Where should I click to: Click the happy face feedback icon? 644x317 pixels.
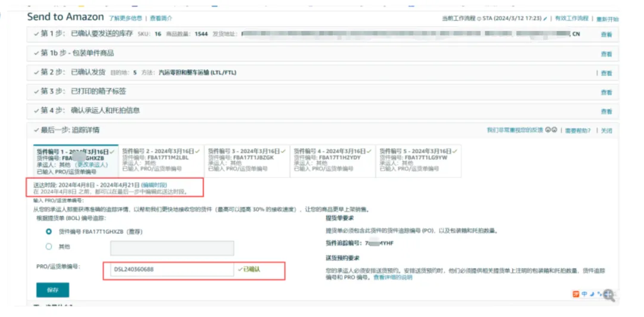pos(547,130)
